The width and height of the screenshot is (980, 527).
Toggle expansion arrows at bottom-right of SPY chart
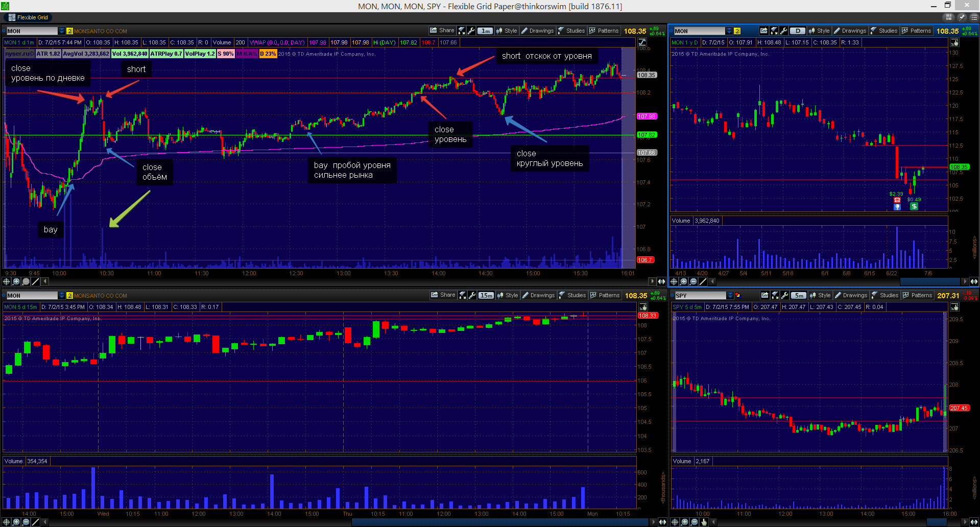(x=974, y=522)
